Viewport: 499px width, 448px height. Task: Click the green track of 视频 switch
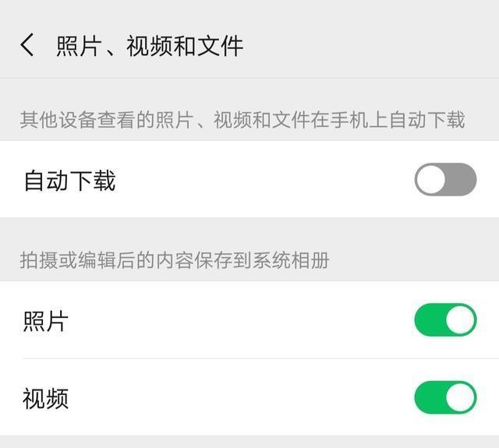point(428,397)
